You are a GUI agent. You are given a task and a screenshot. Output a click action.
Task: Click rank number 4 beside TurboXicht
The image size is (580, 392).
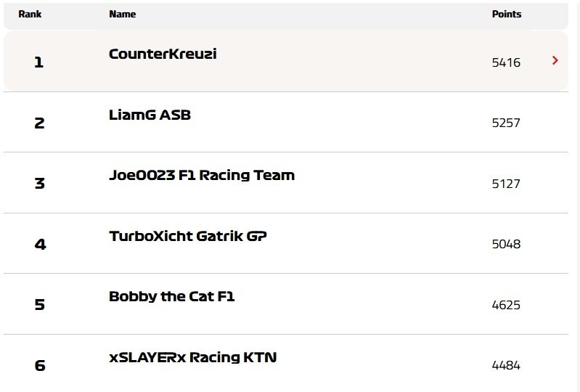click(40, 244)
